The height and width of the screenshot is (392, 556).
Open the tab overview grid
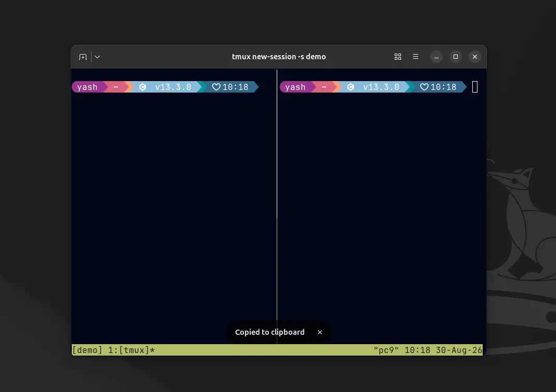(398, 57)
